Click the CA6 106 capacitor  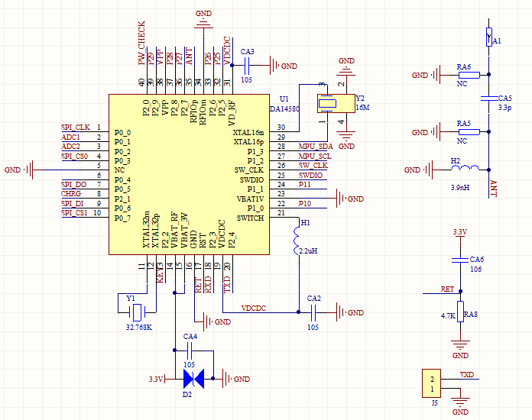459,259
